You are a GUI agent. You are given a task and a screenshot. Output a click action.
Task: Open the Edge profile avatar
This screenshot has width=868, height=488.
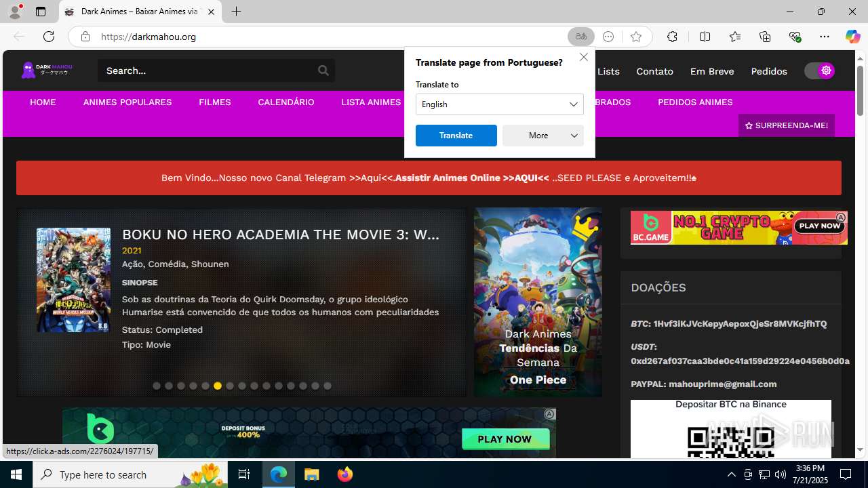[x=15, y=12]
